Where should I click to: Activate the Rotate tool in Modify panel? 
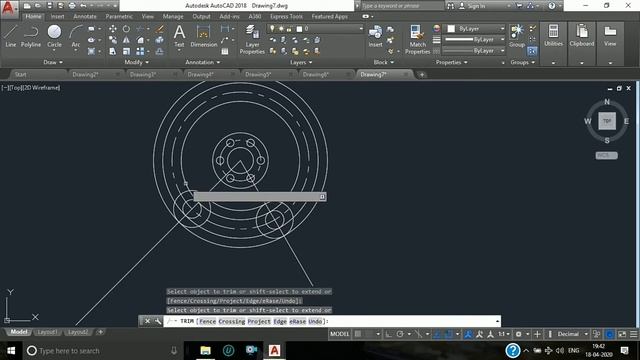point(127,29)
